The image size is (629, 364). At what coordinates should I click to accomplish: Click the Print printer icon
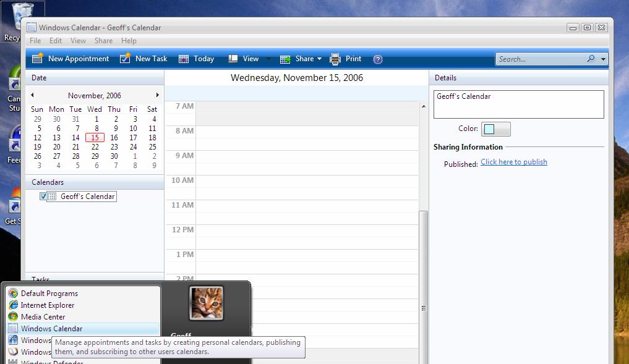[x=335, y=59]
